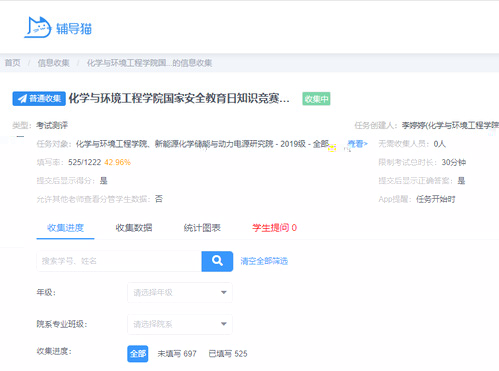Click the magnifier search button
This screenshot has height=371, width=499.
coord(217,261)
